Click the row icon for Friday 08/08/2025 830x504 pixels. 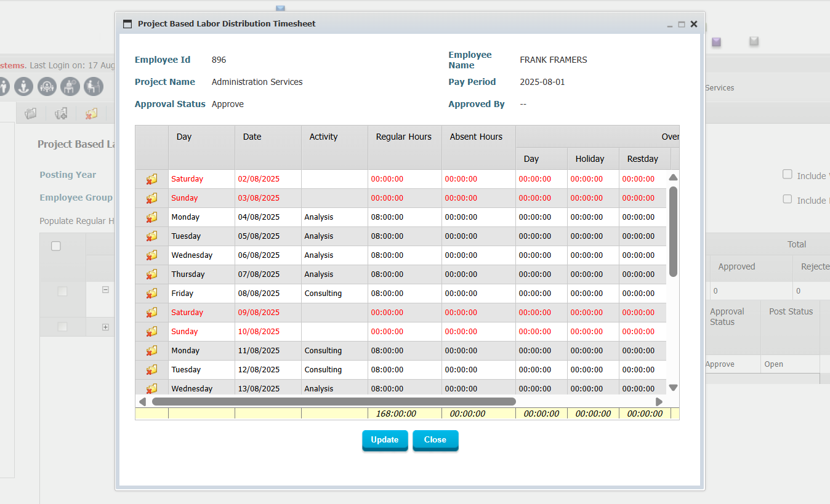click(x=151, y=294)
